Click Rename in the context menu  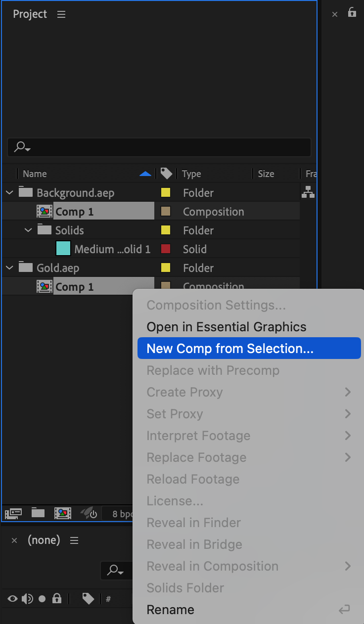point(171,610)
